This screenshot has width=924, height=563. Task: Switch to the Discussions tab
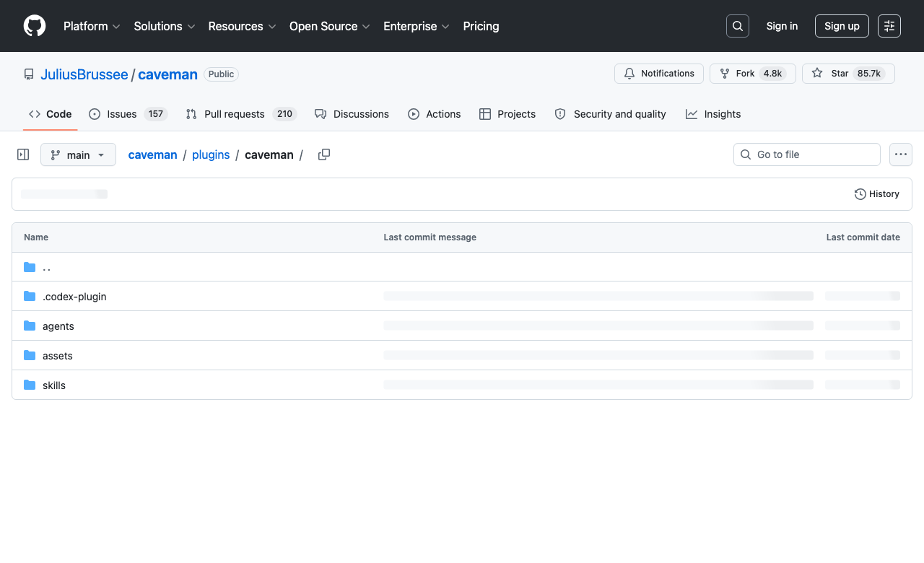coord(352,114)
